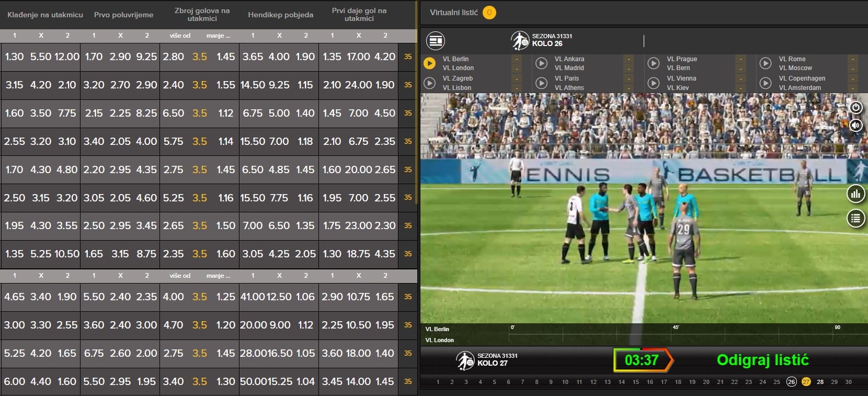Click the power icon on the video
This screenshot has height=396, width=868.
pos(855,107)
